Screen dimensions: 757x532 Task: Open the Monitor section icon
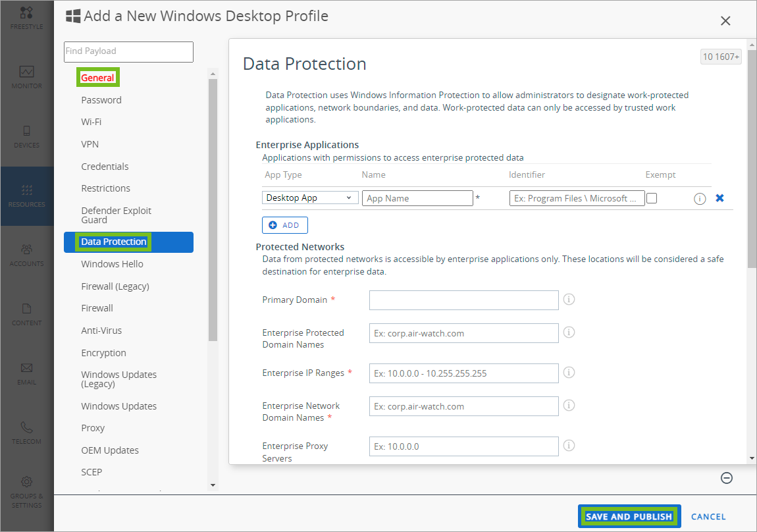[26, 72]
